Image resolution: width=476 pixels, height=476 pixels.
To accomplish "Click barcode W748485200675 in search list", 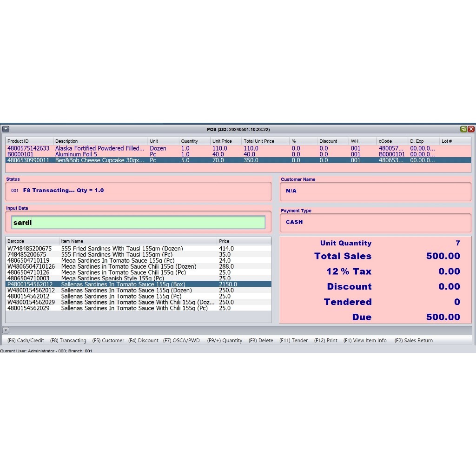I will pos(29,249).
